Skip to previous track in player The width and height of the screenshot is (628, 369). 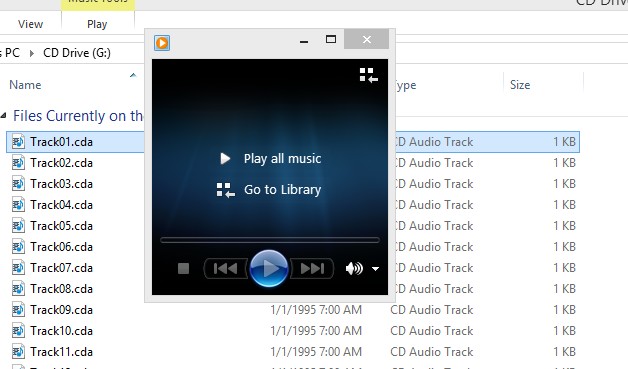[x=225, y=268]
